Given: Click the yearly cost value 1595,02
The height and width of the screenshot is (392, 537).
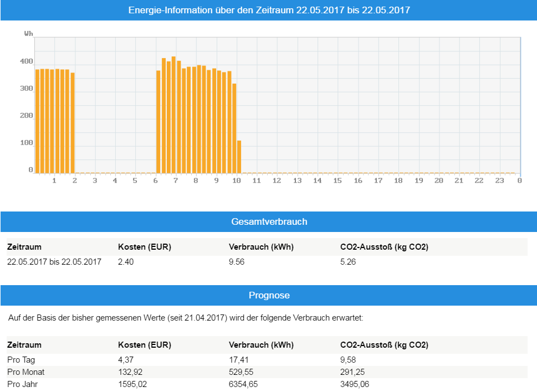Looking at the screenshot, I should pyautogui.click(x=132, y=384).
